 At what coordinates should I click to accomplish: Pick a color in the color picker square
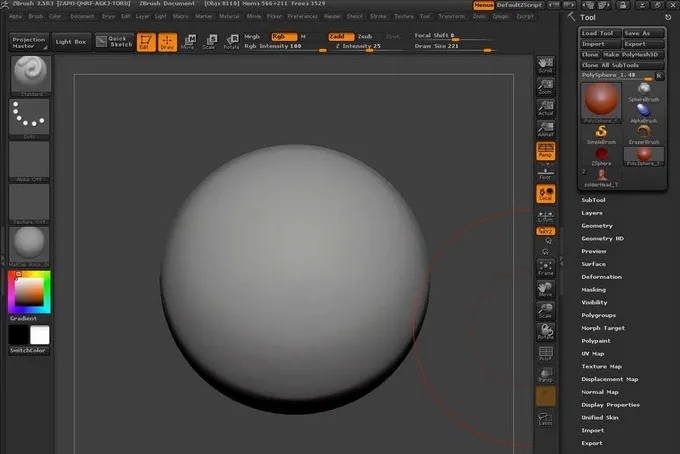click(x=29, y=291)
